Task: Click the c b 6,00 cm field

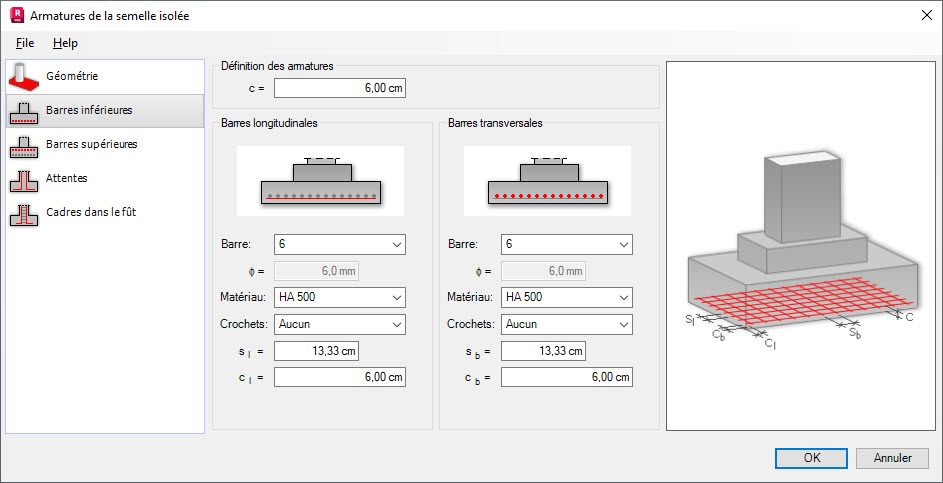Action: [x=567, y=377]
